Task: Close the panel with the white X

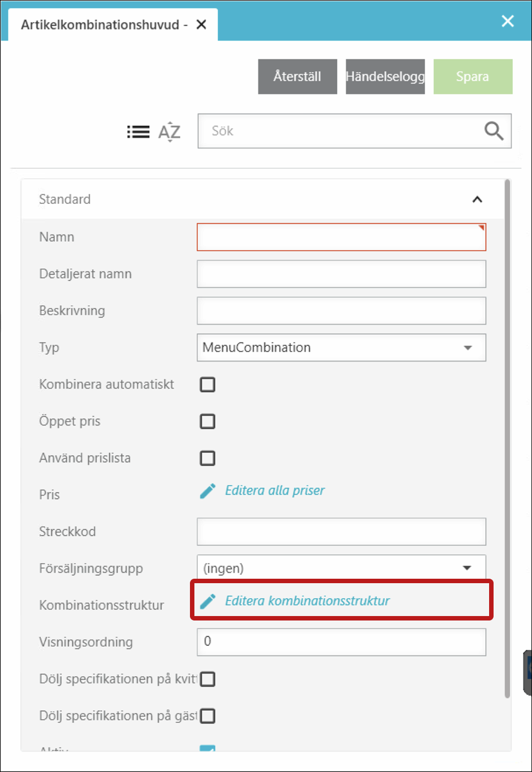Action: click(x=507, y=21)
